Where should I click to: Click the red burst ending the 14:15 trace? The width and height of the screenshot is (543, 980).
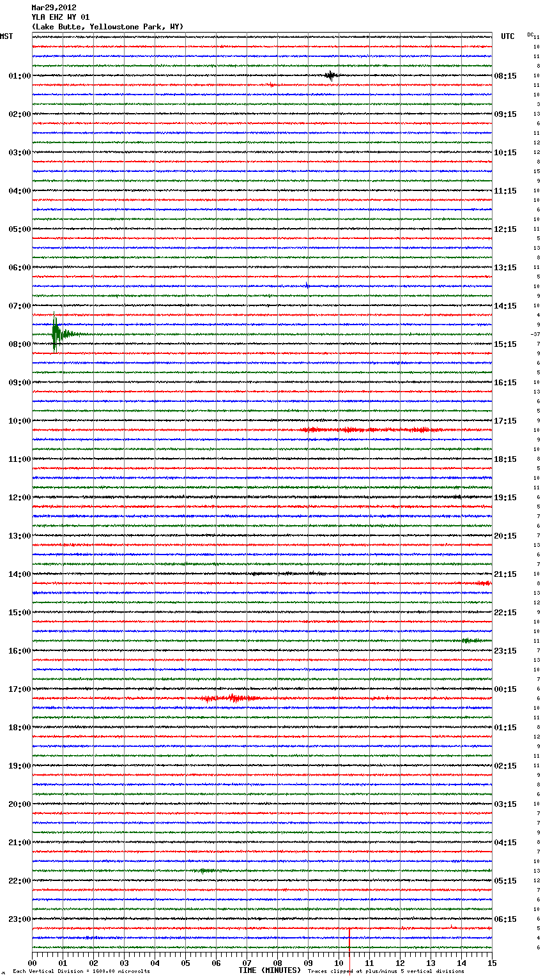[482, 583]
